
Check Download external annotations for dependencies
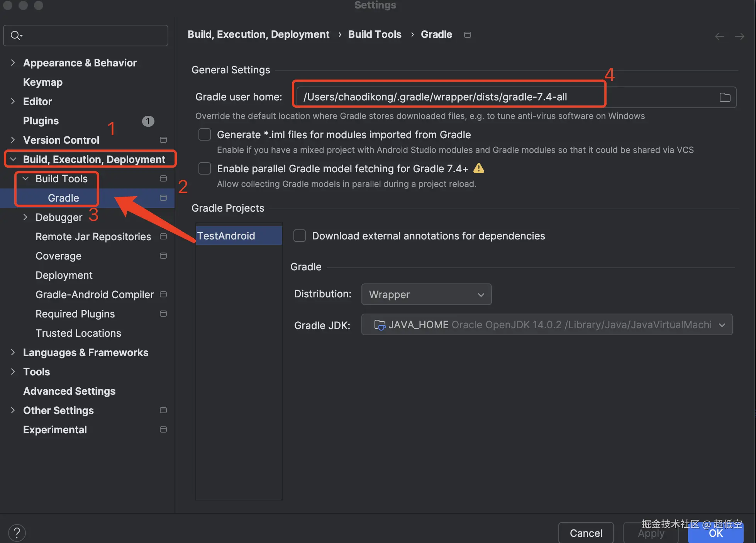coord(300,236)
